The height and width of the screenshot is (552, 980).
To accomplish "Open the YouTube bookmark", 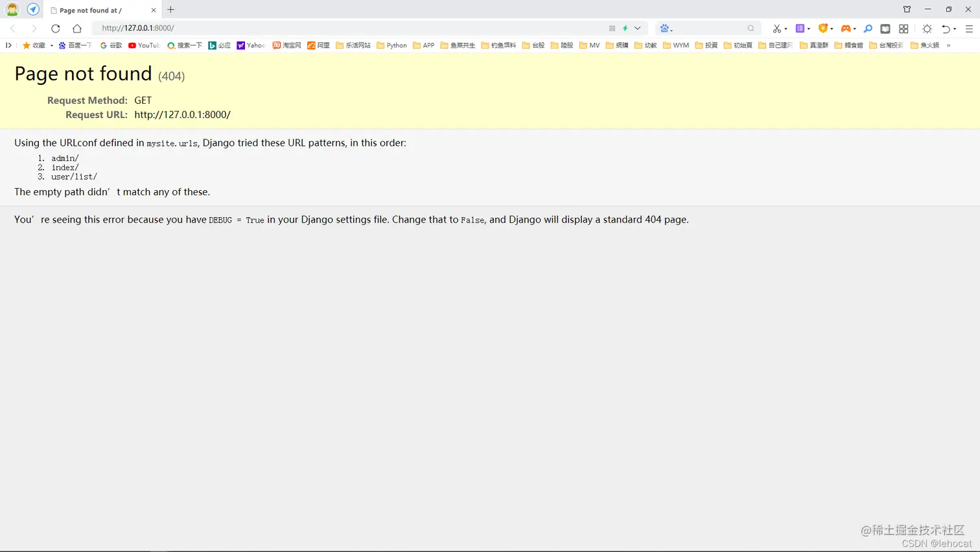I will click(144, 45).
